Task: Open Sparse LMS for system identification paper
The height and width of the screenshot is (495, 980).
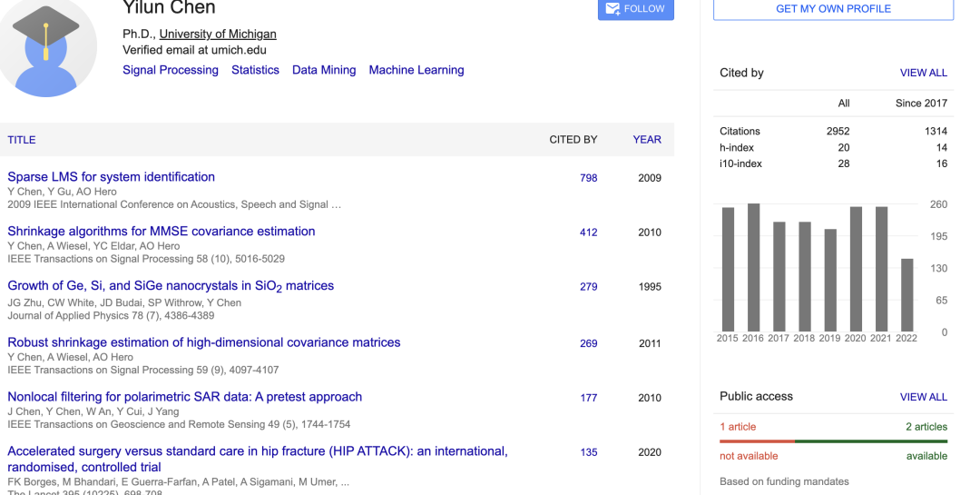Action: tap(112, 177)
